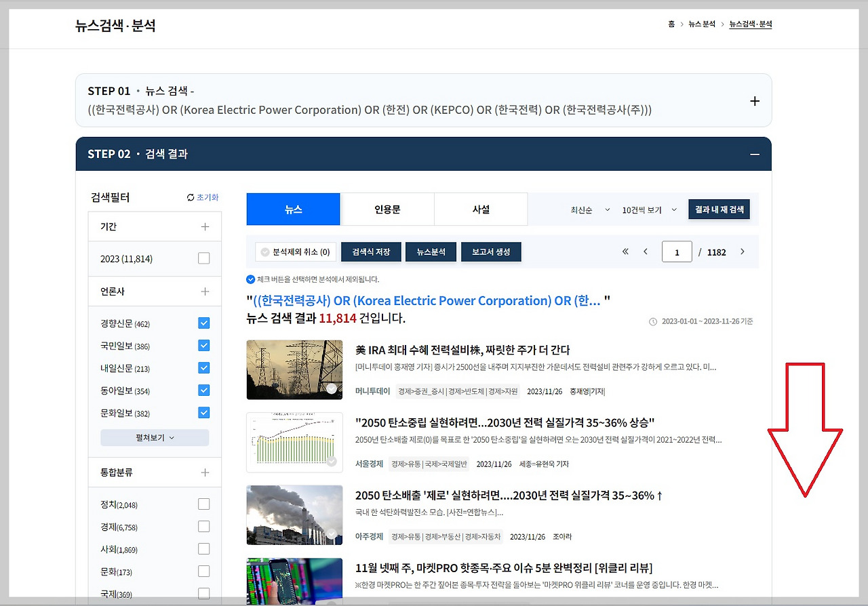Exclude 서울경제 article from analysis via check icon
This screenshot has width=868, height=606.
pyautogui.click(x=332, y=462)
